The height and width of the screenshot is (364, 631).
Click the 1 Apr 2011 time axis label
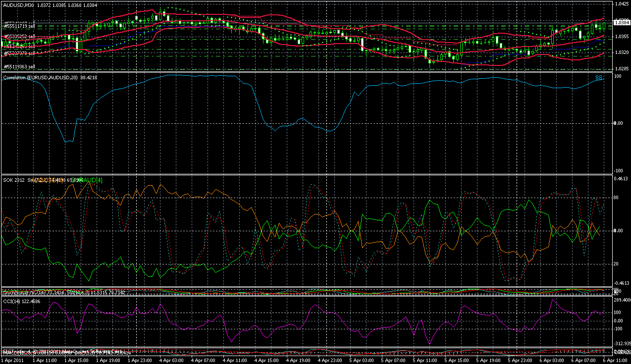(x=13, y=360)
